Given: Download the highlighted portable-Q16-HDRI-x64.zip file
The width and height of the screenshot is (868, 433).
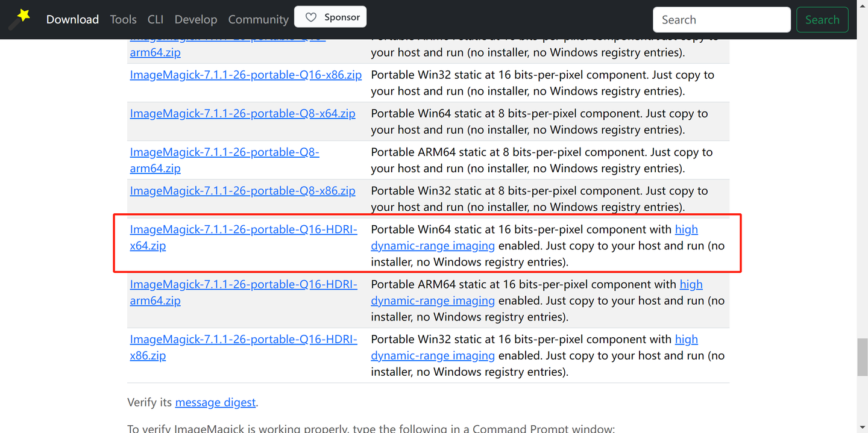Looking at the screenshot, I should tap(243, 229).
